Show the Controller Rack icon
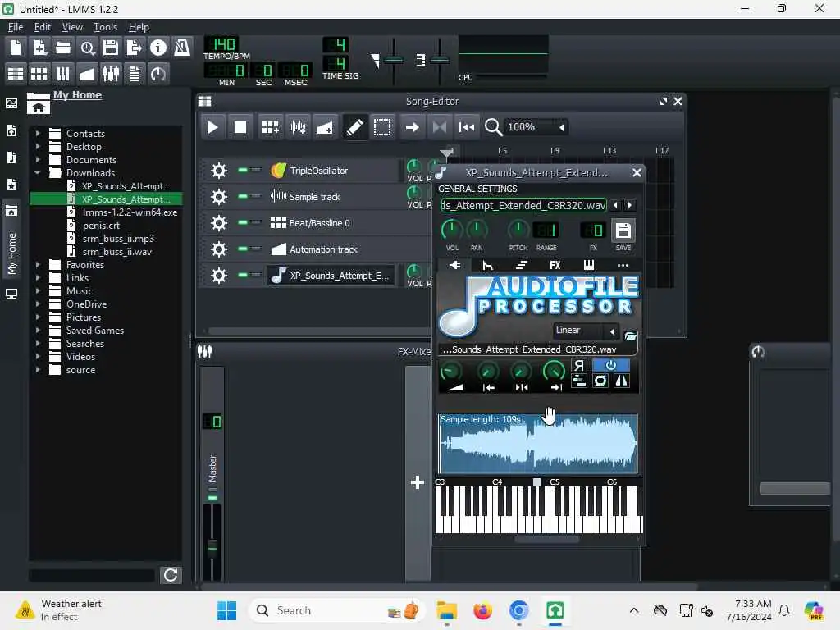840x630 pixels. point(158,73)
